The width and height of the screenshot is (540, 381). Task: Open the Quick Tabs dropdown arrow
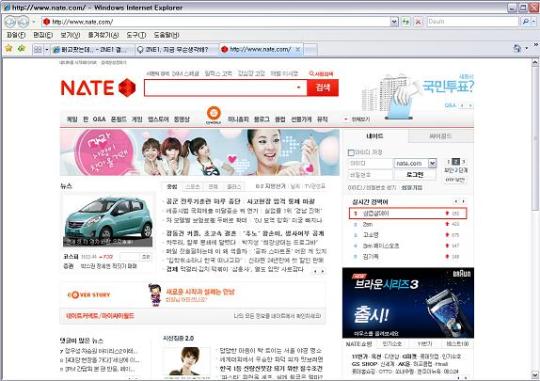[47, 50]
